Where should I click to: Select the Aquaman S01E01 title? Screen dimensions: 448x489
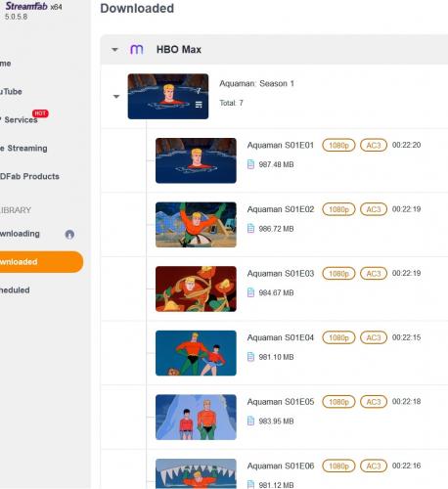[x=281, y=145]
